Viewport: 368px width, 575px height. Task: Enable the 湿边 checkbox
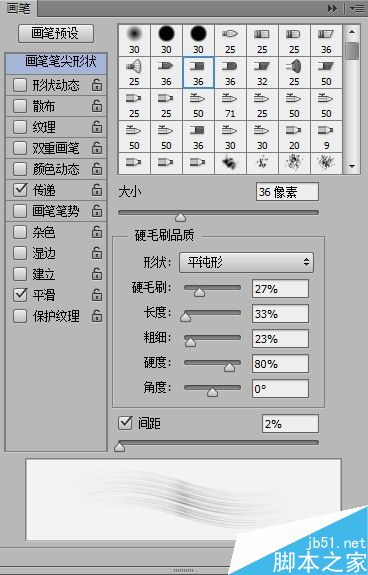[x=20, y=253]
